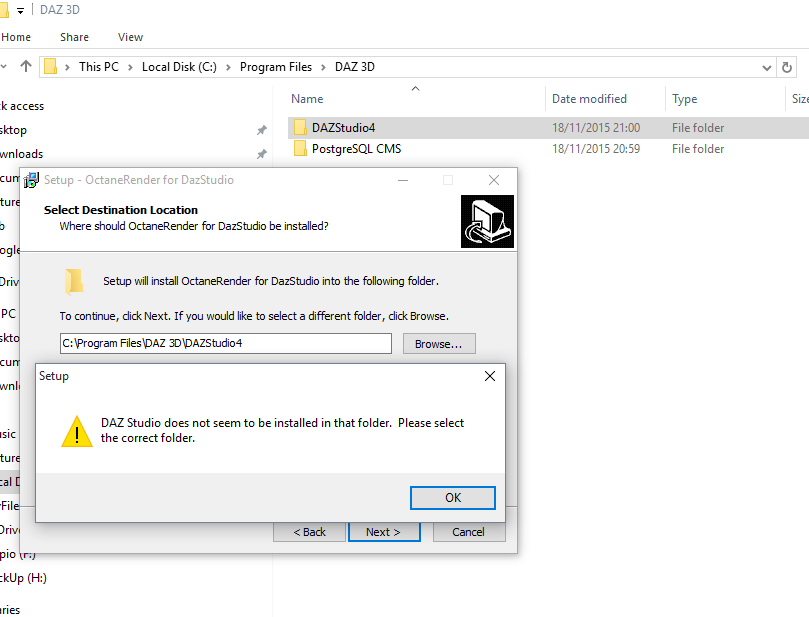Screen dimensions: 809x617
Task: Click OK in the Setup warning dialog
Action: (x=452, y=498)
